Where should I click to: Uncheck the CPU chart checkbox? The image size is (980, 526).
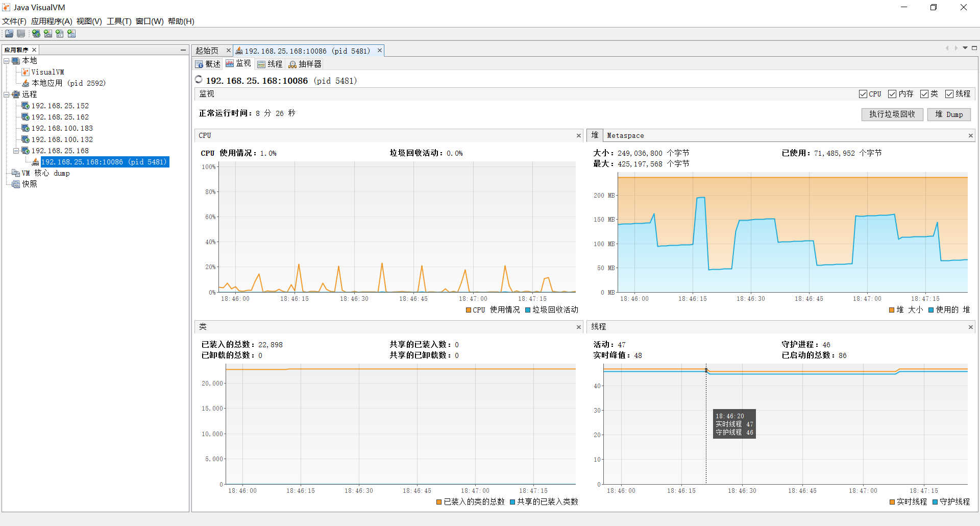(x=863, y=94)
